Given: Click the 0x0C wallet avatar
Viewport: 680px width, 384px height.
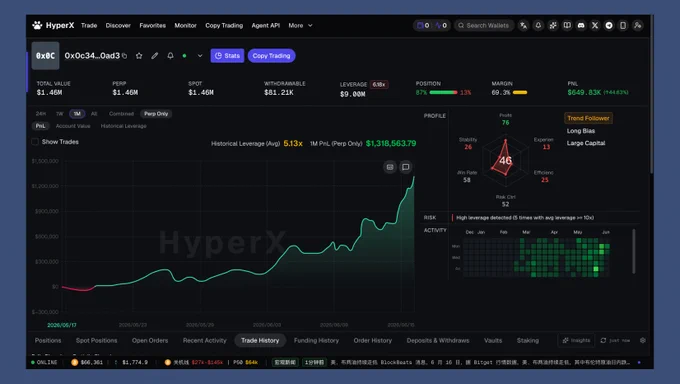Looking at the screenshot, I should [45, 56].
